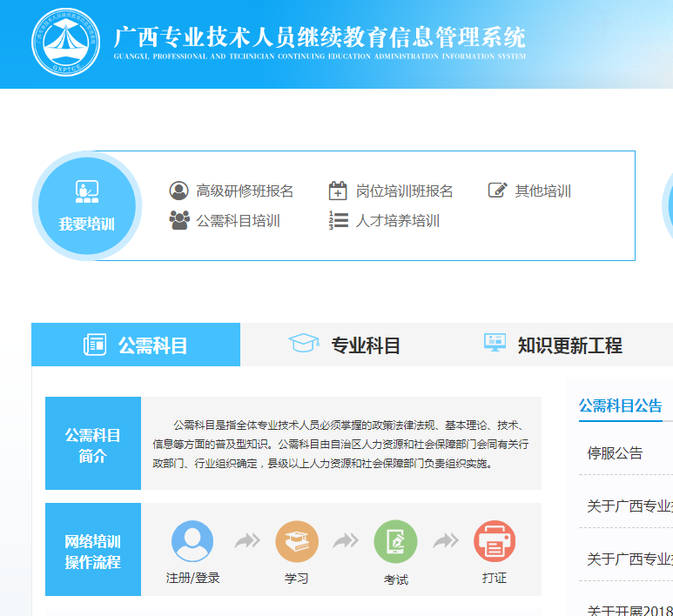Click the presenter icon above 我要培训
The width and height of the screenshot is (673, 616).
pos(87,191)
